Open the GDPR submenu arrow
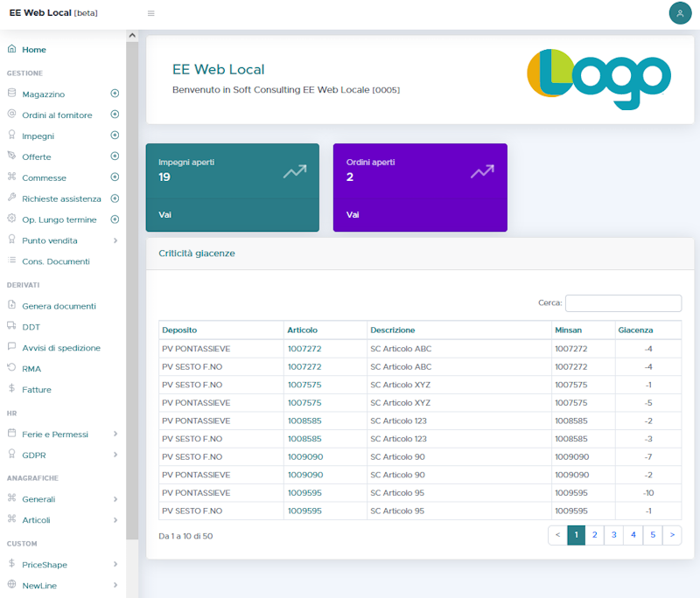The height and width of the screenshot is (598, 700). tap(115, 455)
